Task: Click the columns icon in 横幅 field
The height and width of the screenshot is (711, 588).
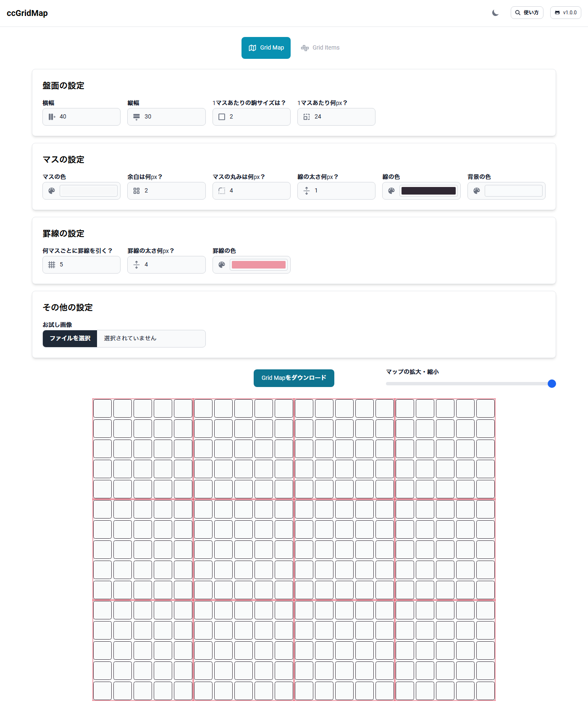Action: 52,117
